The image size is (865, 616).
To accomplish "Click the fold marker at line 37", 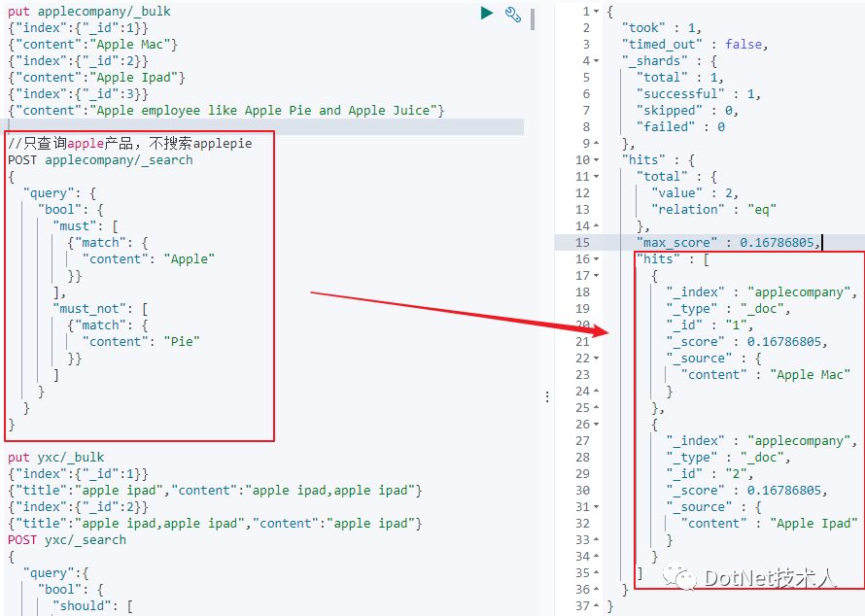I will coord(597,606).
